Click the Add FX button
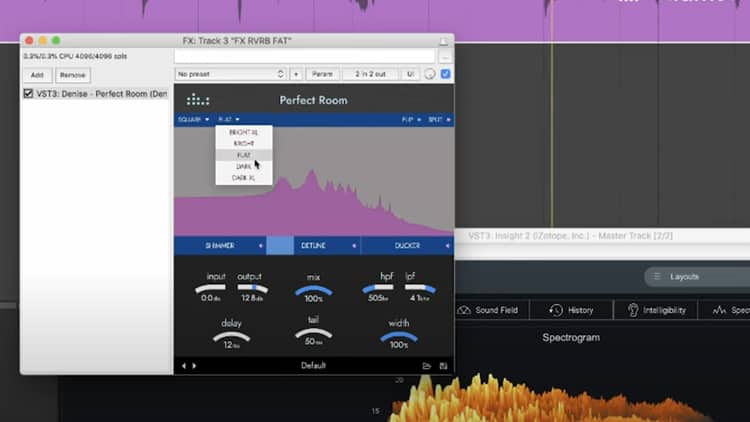 [x=37, y=75]
